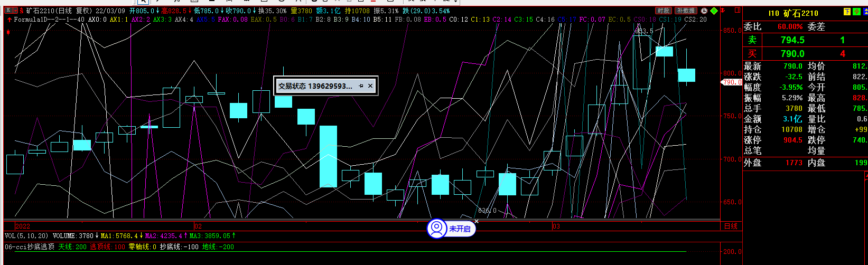Click the MA1: 5768.4 volume legend
Image resolution: width=868 pixels, height=265 pixels.
pyautogui.click(x=119, y=236)
